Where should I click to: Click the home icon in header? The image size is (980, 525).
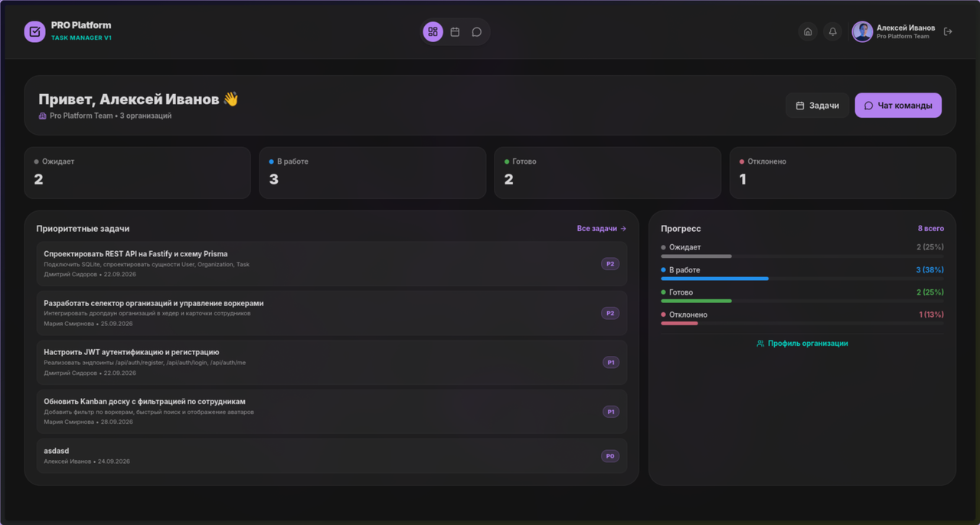pyautogui.click(x=808, y=32)
